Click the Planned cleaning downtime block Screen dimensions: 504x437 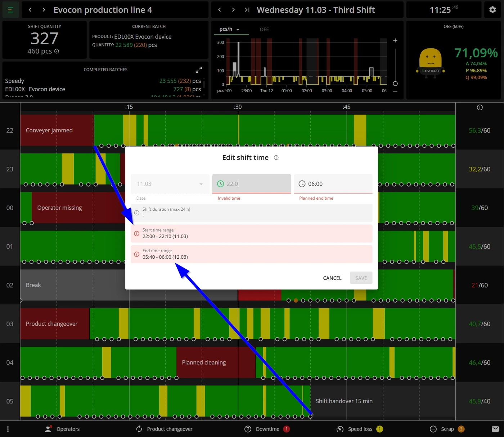[216, 362]
